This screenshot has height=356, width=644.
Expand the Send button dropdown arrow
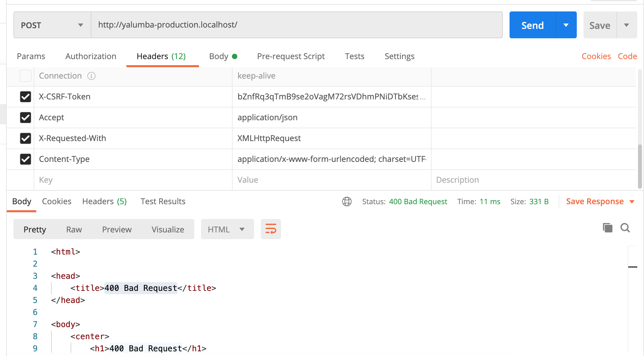566,25
